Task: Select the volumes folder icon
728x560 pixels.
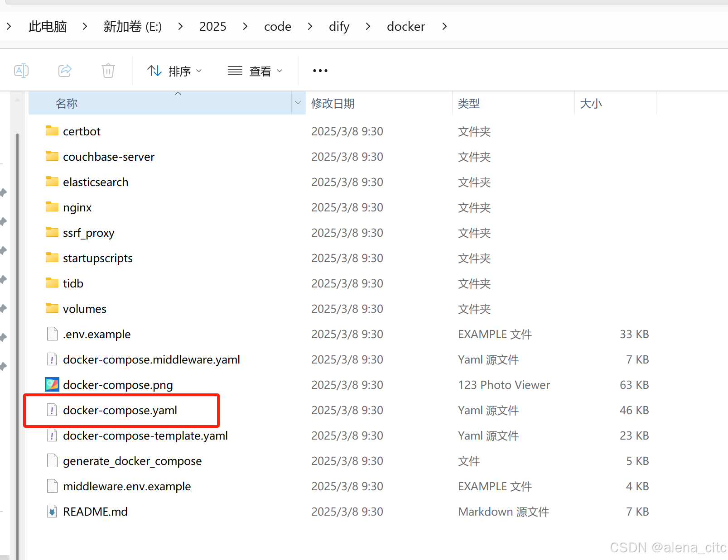Action: tap(52, 308)
